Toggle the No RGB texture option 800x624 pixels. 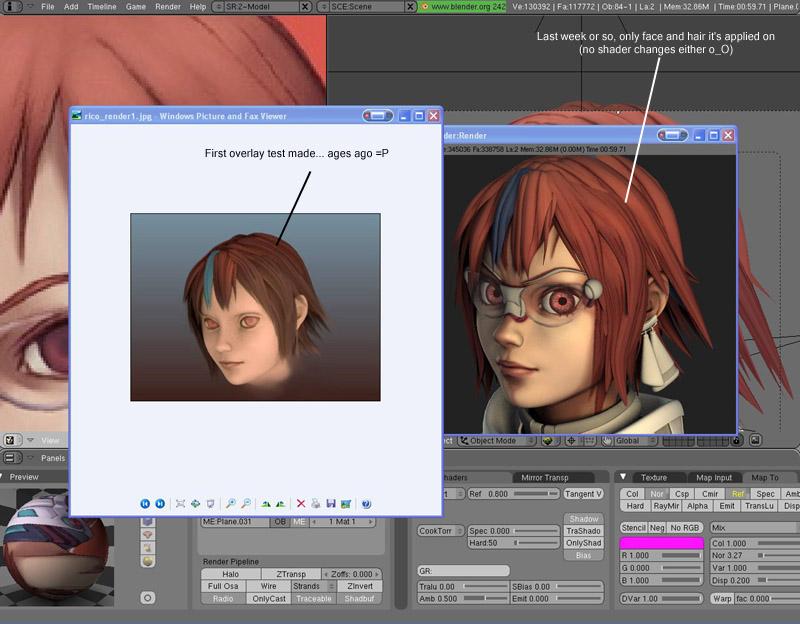coord(685,528)
